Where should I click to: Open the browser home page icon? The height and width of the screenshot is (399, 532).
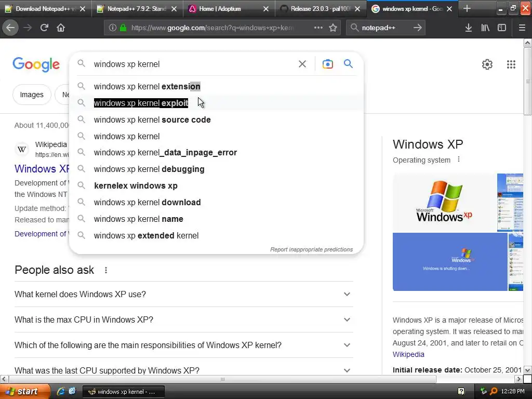pos(61,28)
